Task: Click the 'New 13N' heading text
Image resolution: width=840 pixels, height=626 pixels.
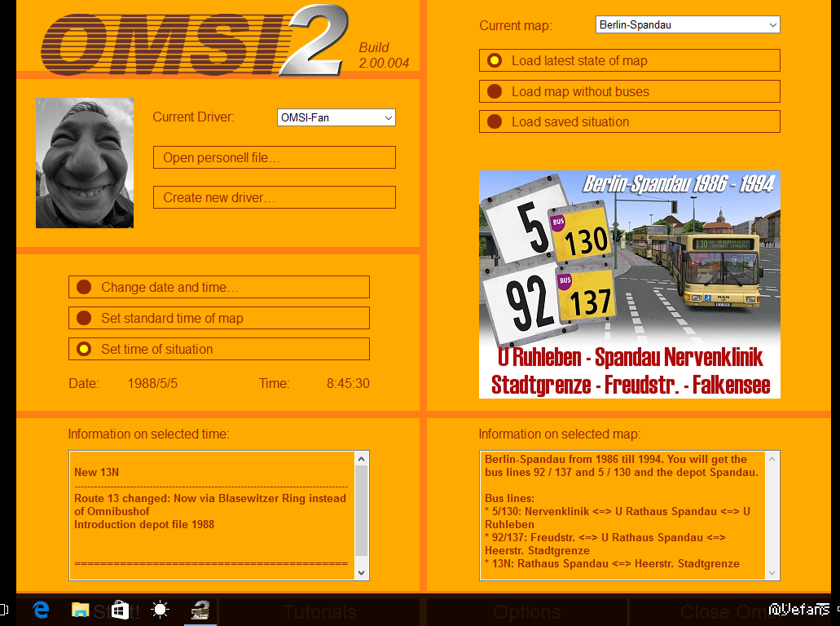Action: (x=96, y=472)
